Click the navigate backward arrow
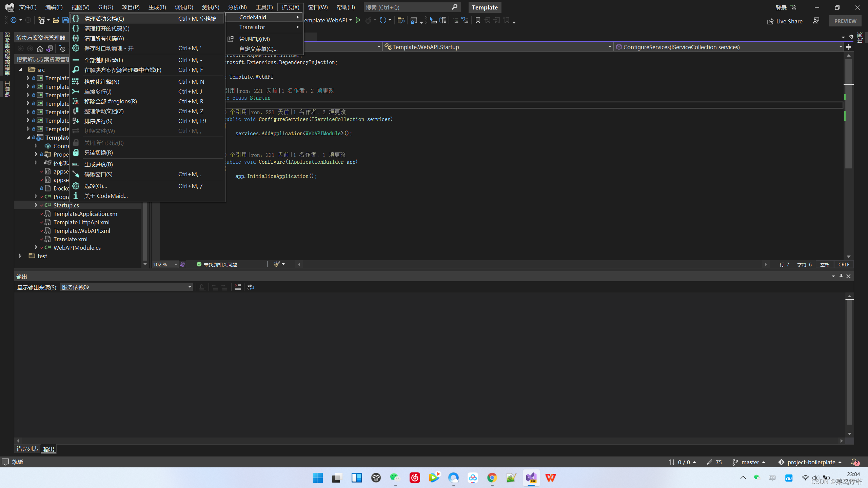This screenshot has width=868, height=488. [14, 20]
